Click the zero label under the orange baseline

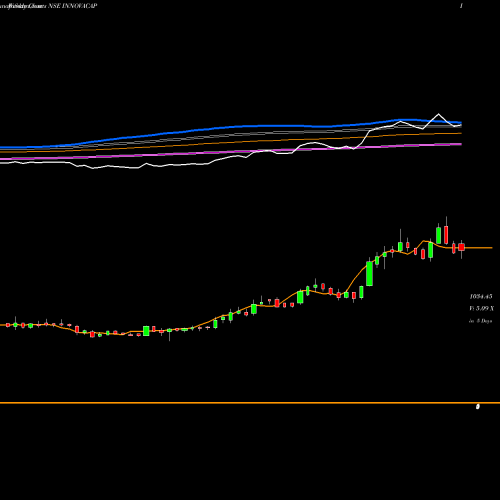(478, 406)
